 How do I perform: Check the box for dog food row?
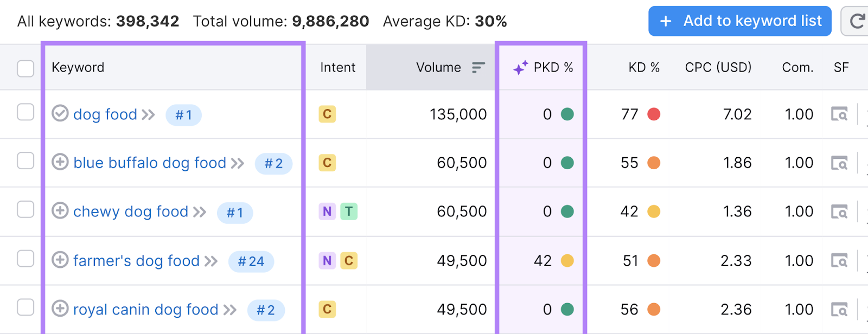point(25,112)
